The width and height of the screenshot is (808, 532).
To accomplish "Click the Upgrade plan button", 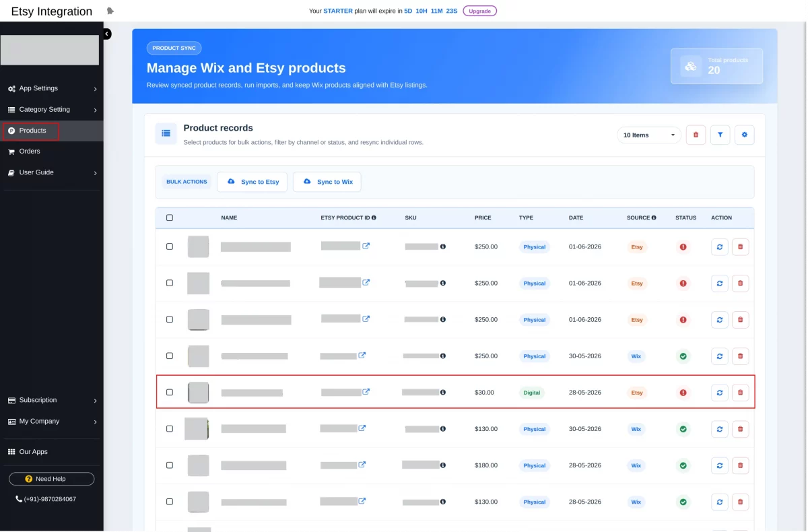I will pyautogui.click(x=479, y=11).
